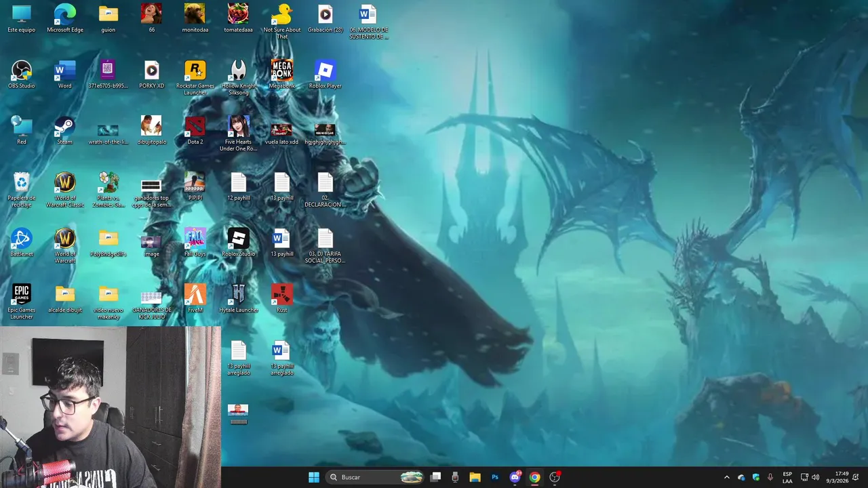Select the 02. DECLARACION document
The image size is (868, 488).
click(325, 190)
